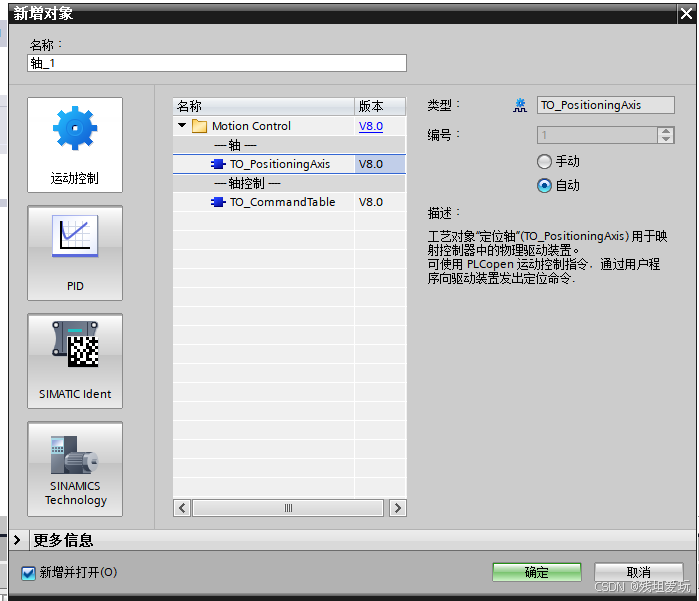The width and height of the screenshot is (699, 601).
Task: Toggle the 新增并打开 checkbox
Action: (x=29, y=573)
